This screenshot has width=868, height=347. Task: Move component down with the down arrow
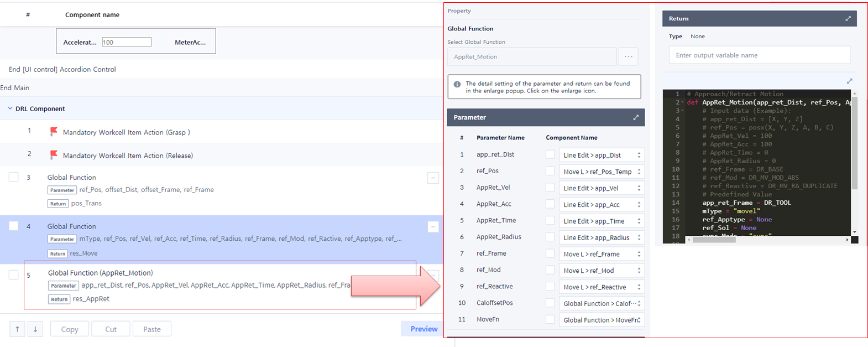coord(35,329)
